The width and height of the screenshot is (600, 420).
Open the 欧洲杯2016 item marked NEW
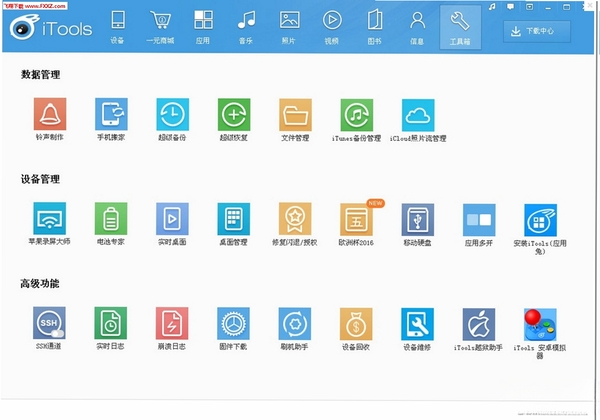pyautogui.click(x=356, y=220)
